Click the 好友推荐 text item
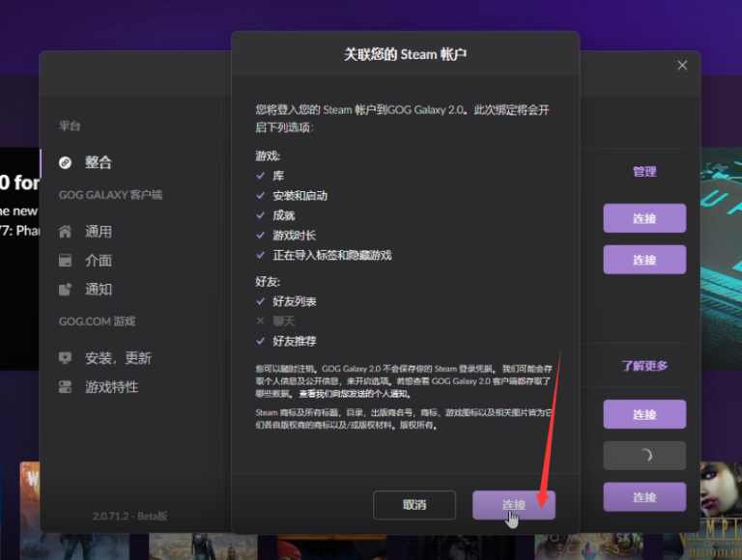The image size is (742, 560). pos(295,341)
